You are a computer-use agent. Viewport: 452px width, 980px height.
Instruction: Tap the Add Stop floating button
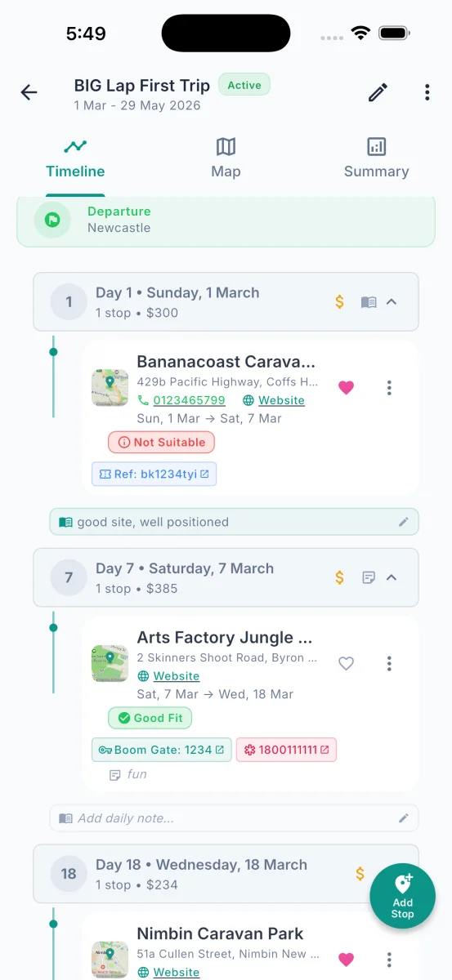pos(402,896)
